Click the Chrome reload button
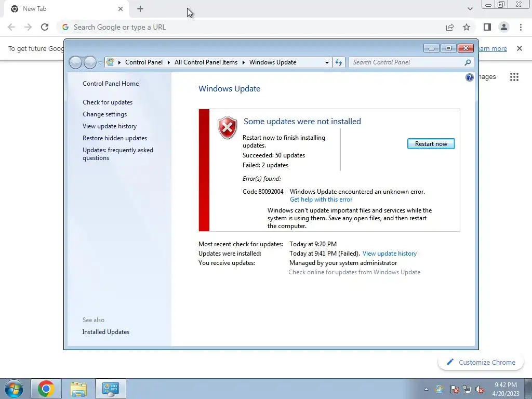The width and height of the screenshot is (532, 399). (x=45, y=27)
